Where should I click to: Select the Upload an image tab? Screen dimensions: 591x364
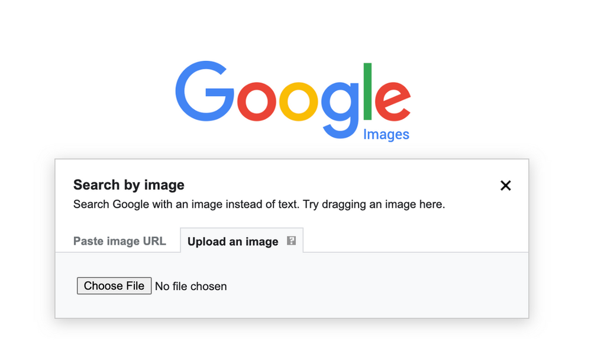pyautogui.click(x=232, y=242)
